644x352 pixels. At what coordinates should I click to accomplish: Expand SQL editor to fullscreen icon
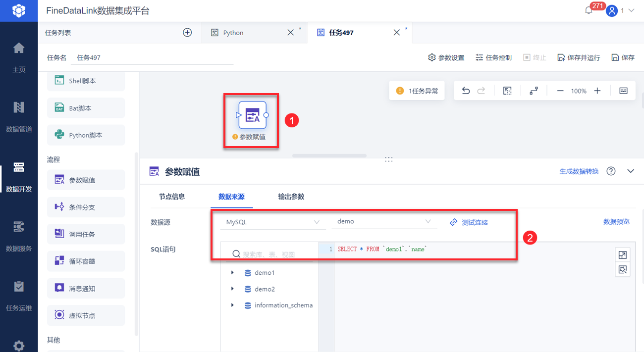tap(623, 255)
